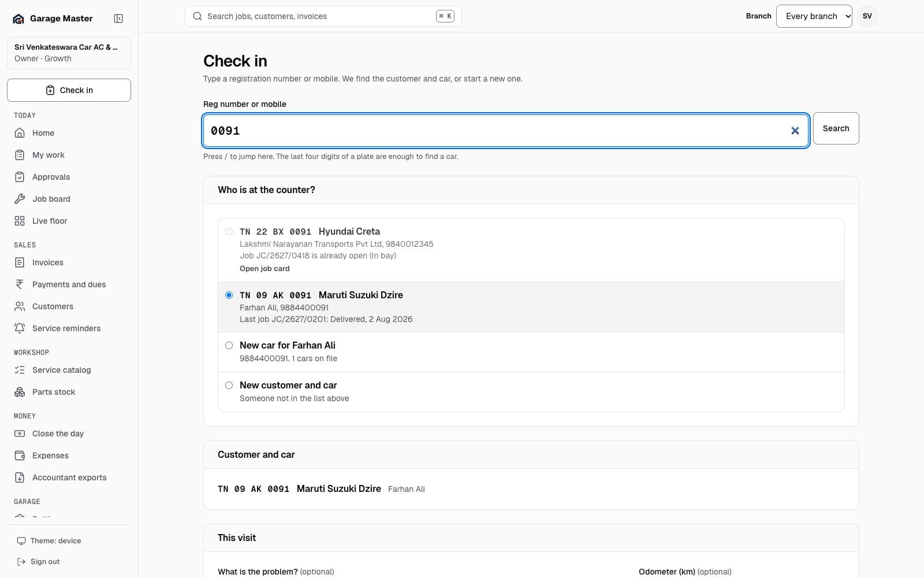Image resolution: width=924 pixels, height=578 pixels.
Task: Click the global search jobs, customers, invoices box
Action: pos(323,16)
